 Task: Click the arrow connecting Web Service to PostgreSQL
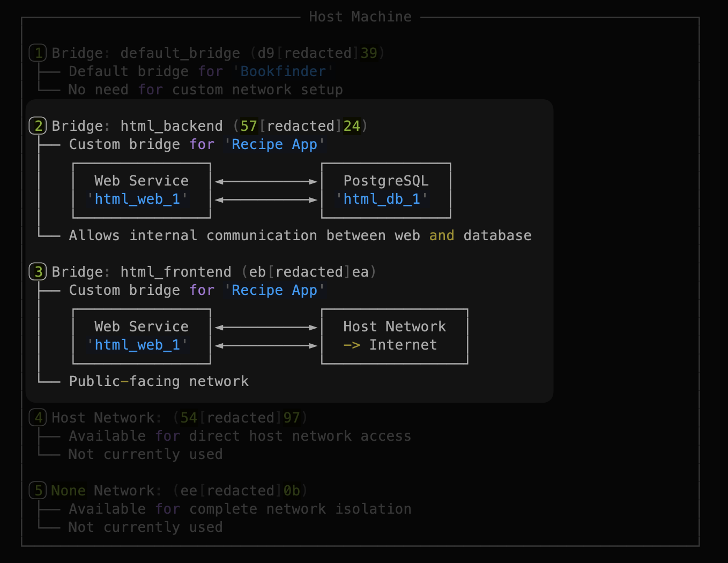point(265,181)
